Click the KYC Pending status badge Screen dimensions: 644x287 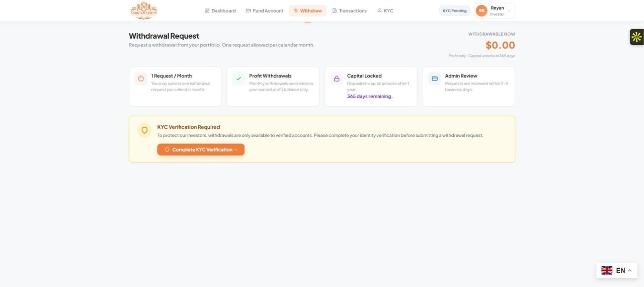[454, 11]
